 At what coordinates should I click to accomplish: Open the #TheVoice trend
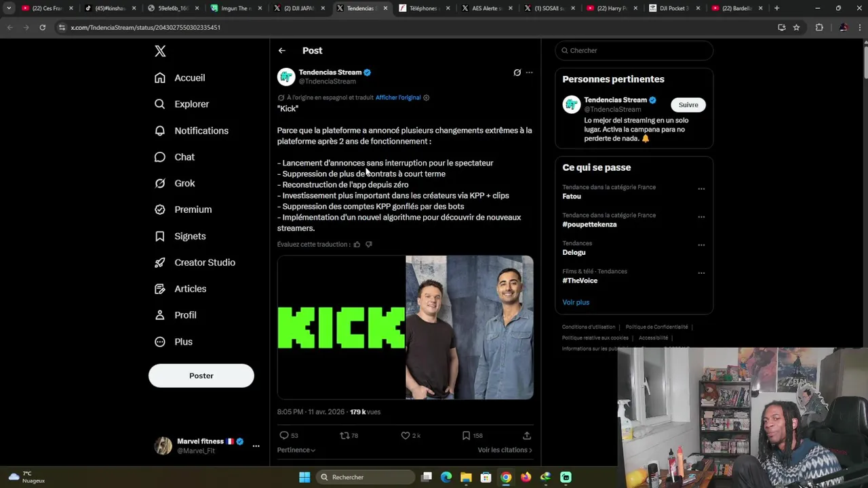pyautogui.click(x=580, y=281)
